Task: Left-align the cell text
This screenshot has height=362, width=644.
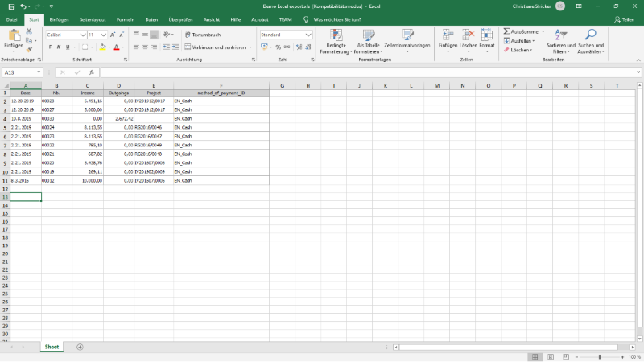Action: pos(136,47)
